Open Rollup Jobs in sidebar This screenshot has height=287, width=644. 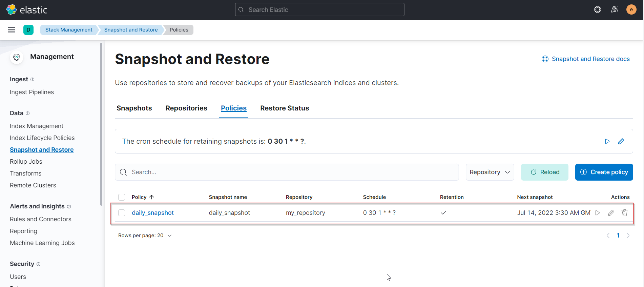(x=26, y=162)
